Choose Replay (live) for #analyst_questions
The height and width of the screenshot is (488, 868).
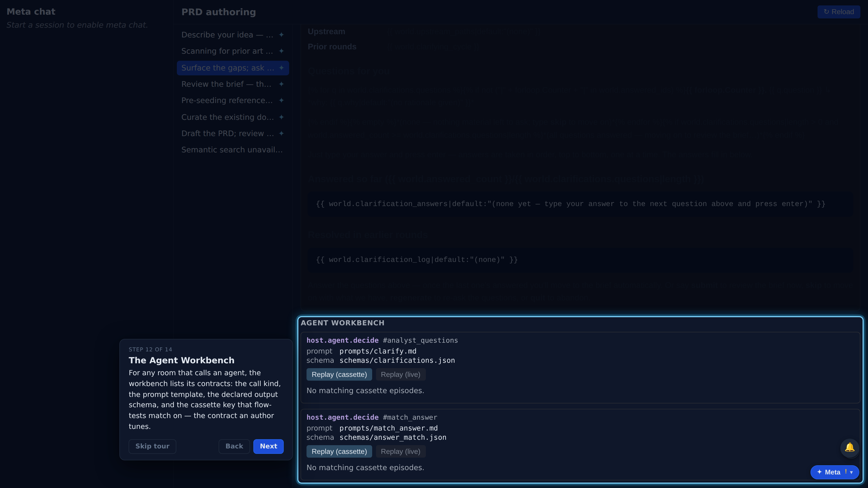(401, 374)
